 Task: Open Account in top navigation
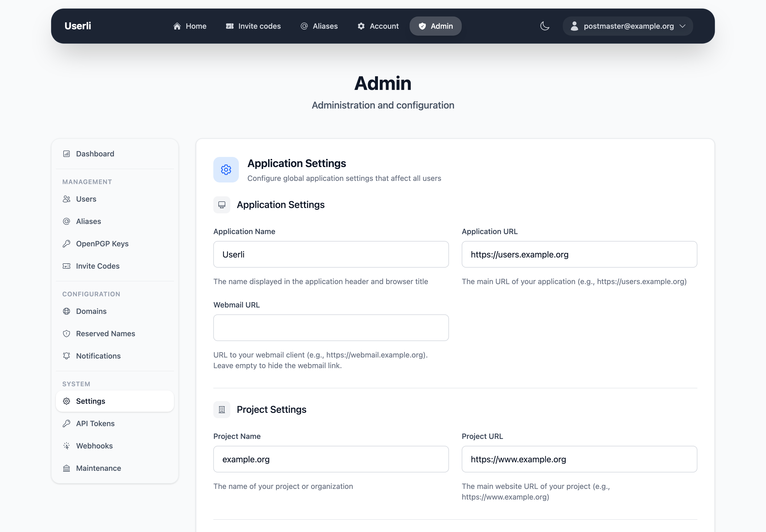378,26
